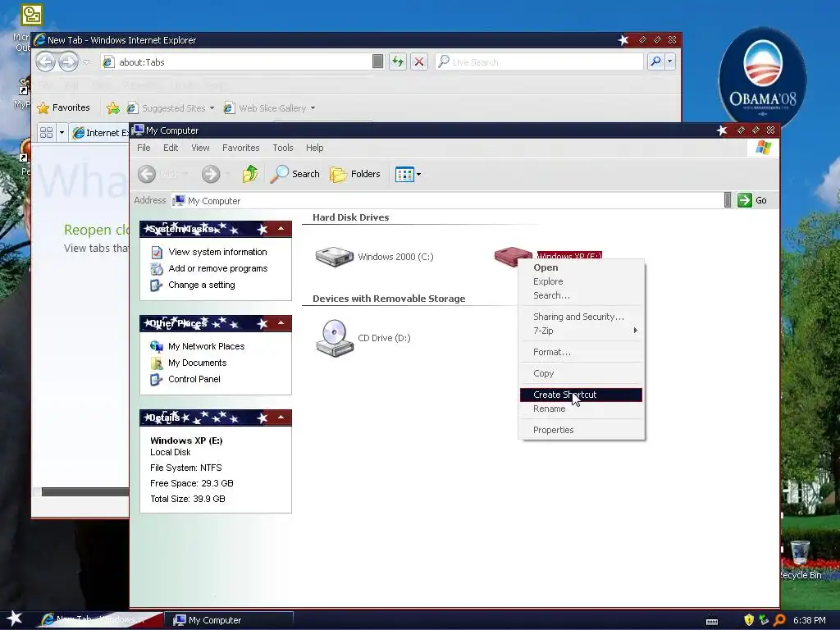Open search provider dropdown in Internet Explorer
The height and width of the screenshot is (630, 840).
tap(669, 62)
